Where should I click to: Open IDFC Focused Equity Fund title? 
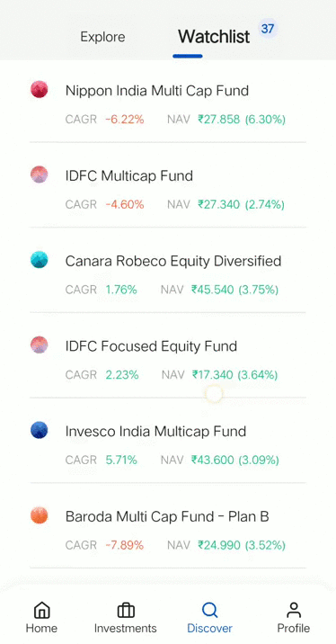[x=151, y=346]
